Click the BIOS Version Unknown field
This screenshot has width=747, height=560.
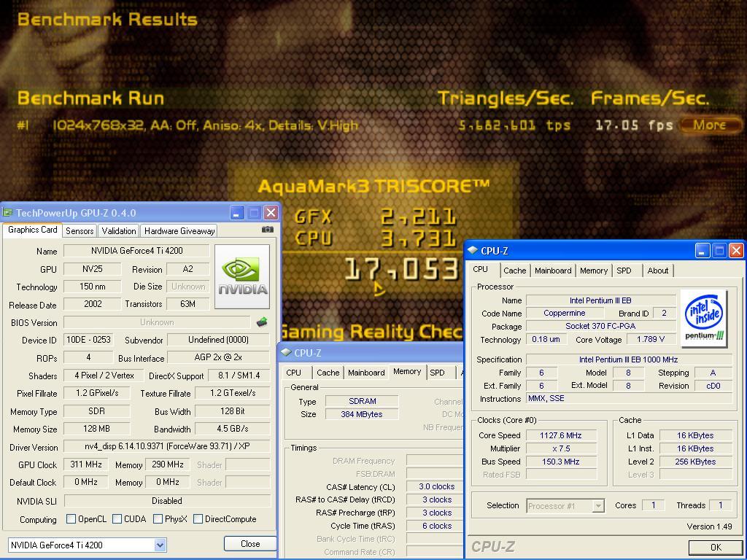[157, 322]
